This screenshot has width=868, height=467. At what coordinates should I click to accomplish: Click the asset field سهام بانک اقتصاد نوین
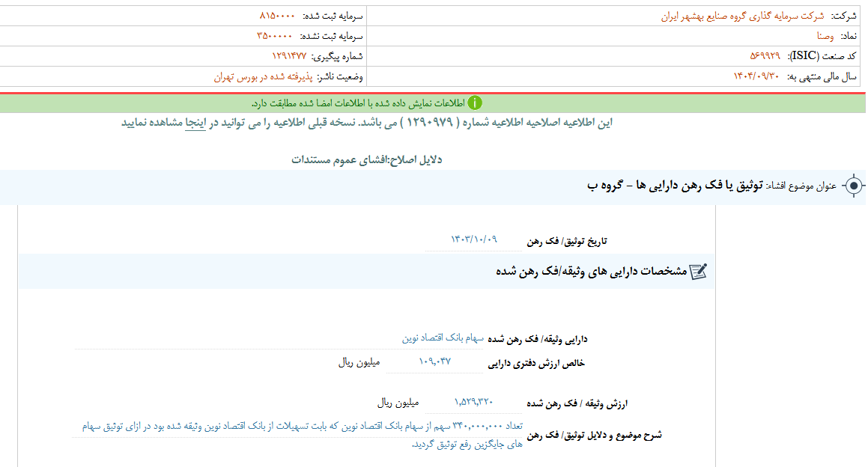pos(443,338)
